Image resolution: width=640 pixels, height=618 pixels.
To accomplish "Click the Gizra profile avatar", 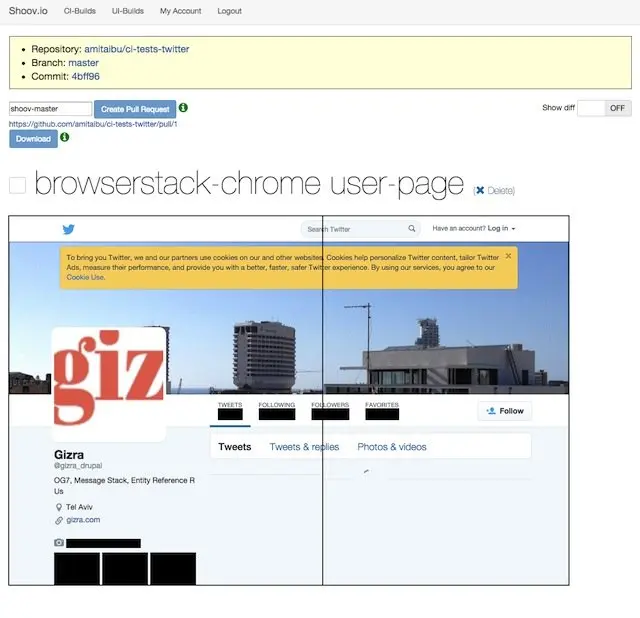I will [109, 384].
